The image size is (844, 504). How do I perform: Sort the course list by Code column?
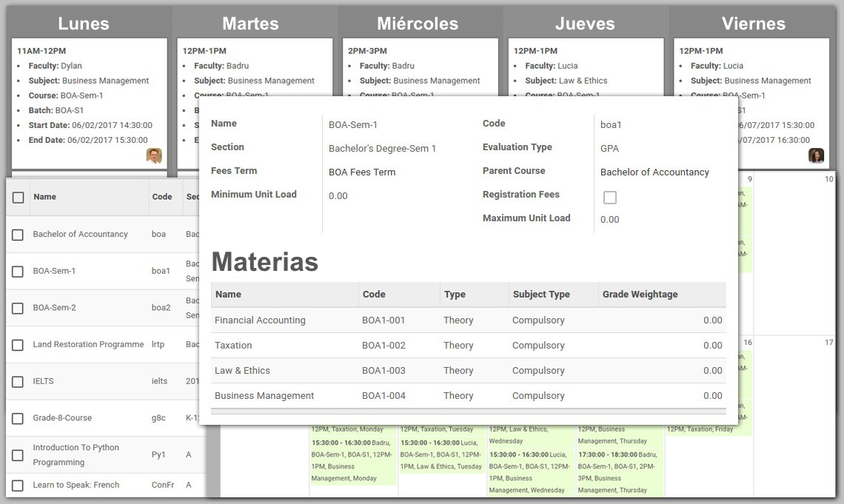tap(162, 197)
